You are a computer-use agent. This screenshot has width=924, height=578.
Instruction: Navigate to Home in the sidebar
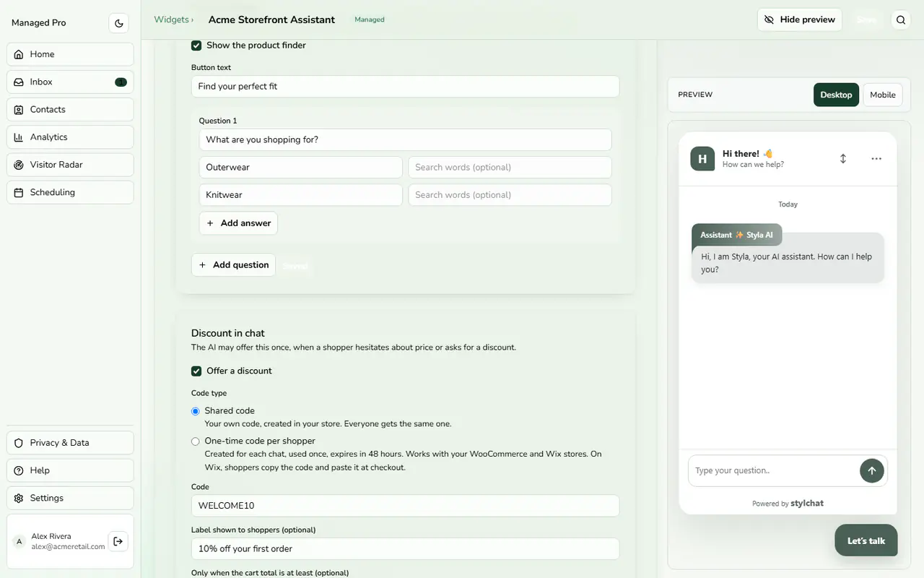pos(70,54)
